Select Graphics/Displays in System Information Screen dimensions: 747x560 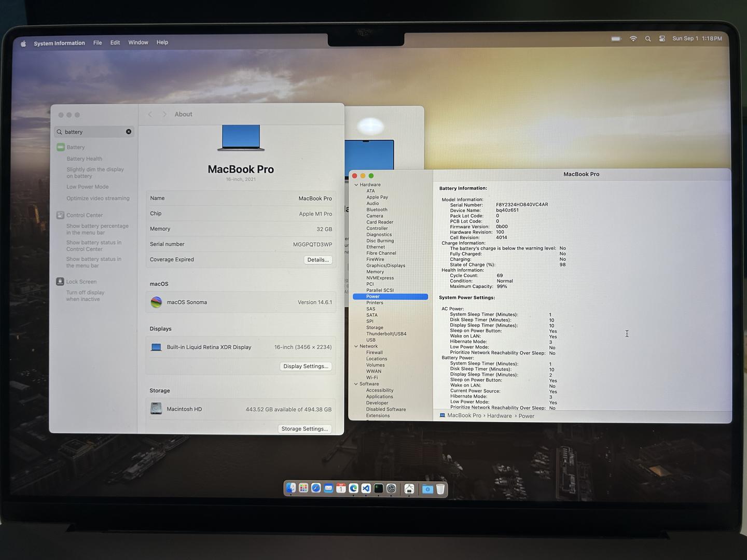(x=385, y=265)
